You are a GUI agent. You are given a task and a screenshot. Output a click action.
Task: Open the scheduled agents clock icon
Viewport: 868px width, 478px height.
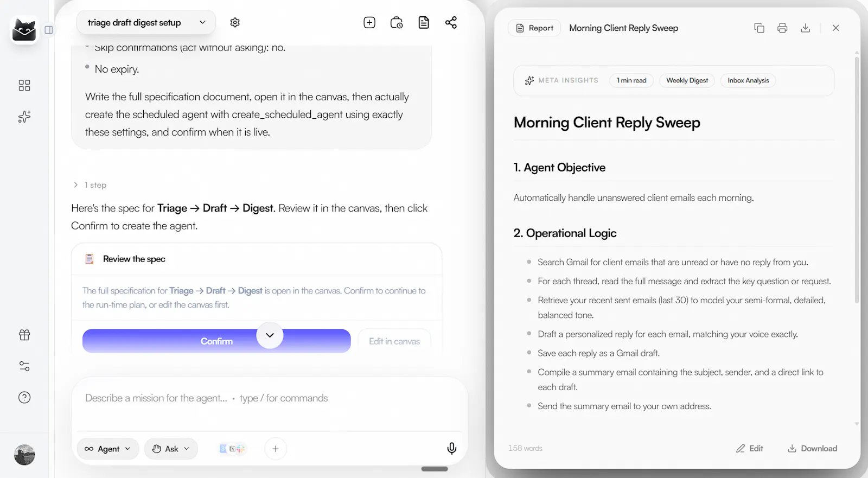pyautogui.click(x=397, y=22)
